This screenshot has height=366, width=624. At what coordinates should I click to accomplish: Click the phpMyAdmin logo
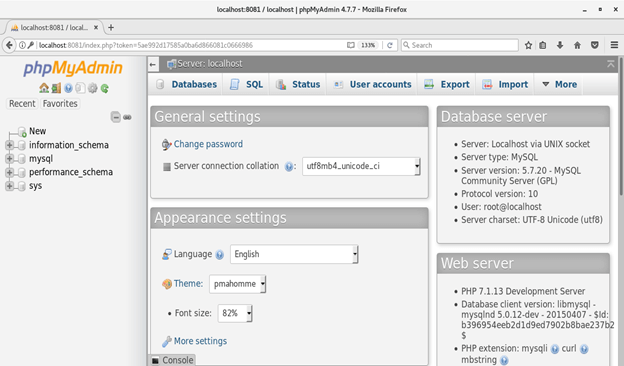(x=73, y=68)
